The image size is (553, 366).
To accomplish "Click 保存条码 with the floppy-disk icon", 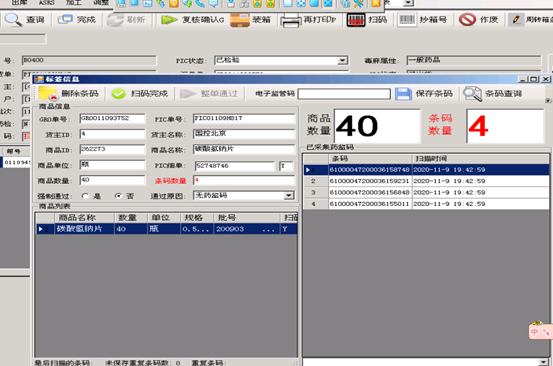I will 424,93.
